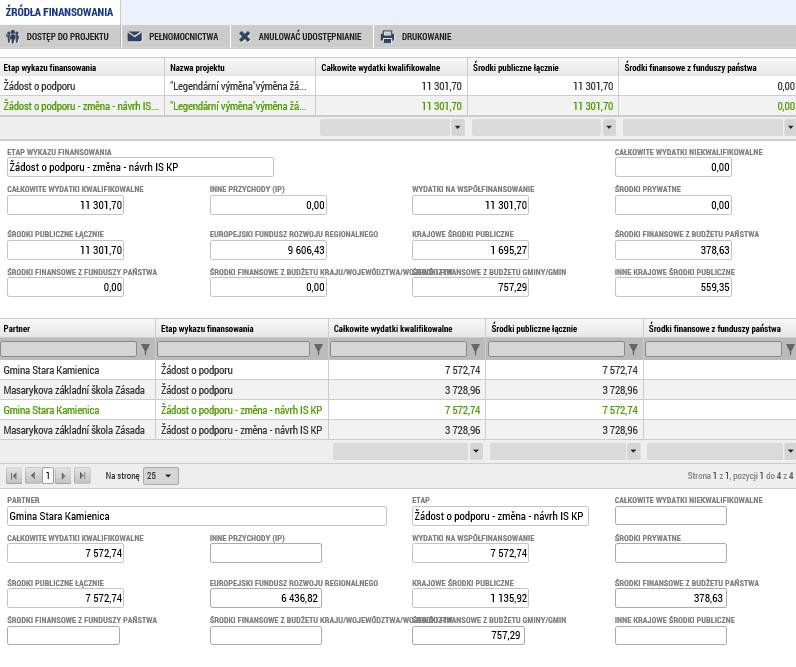Click upper Wydatki na współfinansowanie field 11 301,70
Viewport: 796px width, 667px height.
pyautogui.click(x=470, y=205)
